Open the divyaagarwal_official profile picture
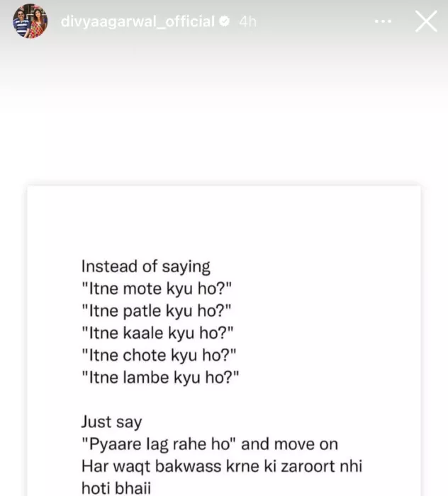The height and width of the screenshot is (496, 448). pyautogui.click(x=30, y=22)
